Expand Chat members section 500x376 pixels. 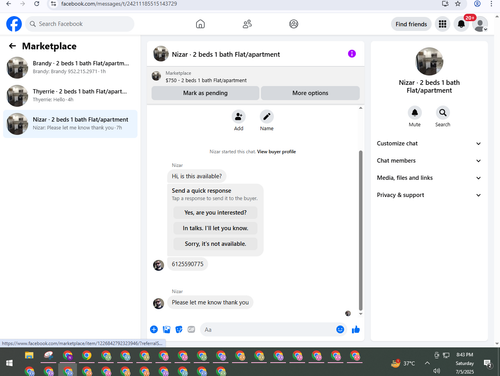[x=429, y=161]
